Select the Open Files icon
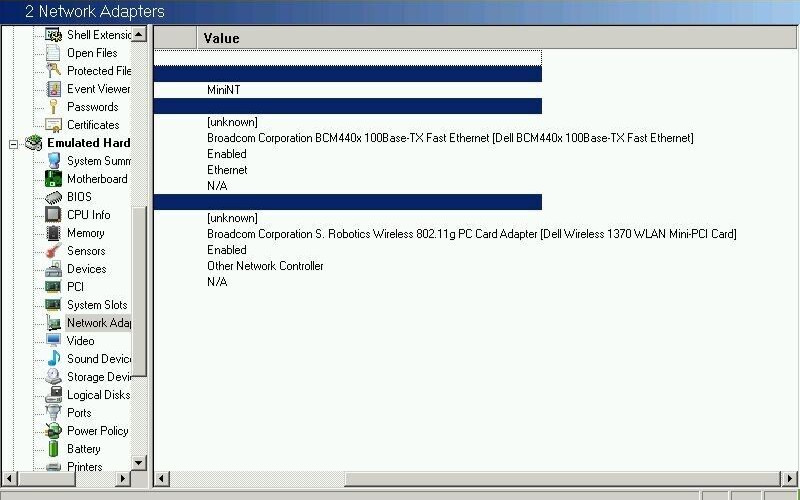This screenshot has height=500, width=800. pyautogui.click(x=53, y=53)
